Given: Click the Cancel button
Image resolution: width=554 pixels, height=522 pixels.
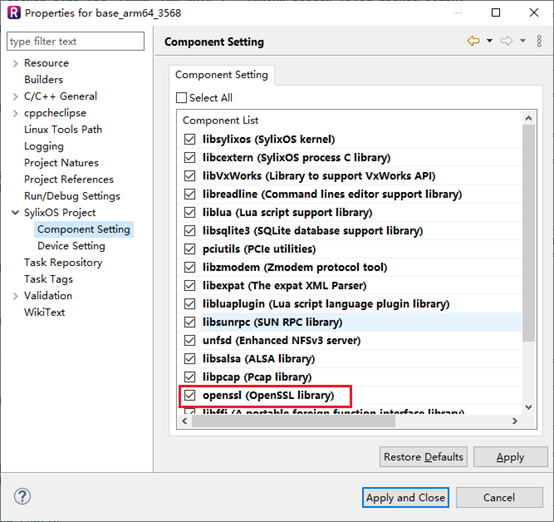Looking at the screenshot, I should coord(499,497).
